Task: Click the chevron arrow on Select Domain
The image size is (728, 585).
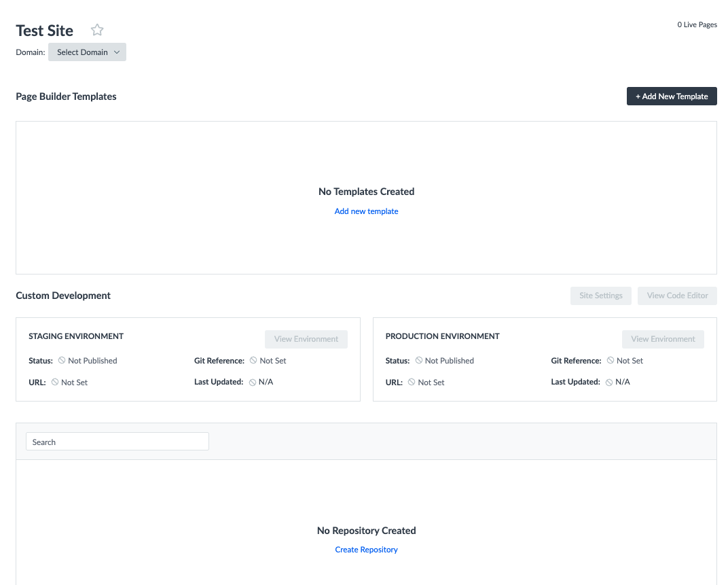Action: coord(117,52)
